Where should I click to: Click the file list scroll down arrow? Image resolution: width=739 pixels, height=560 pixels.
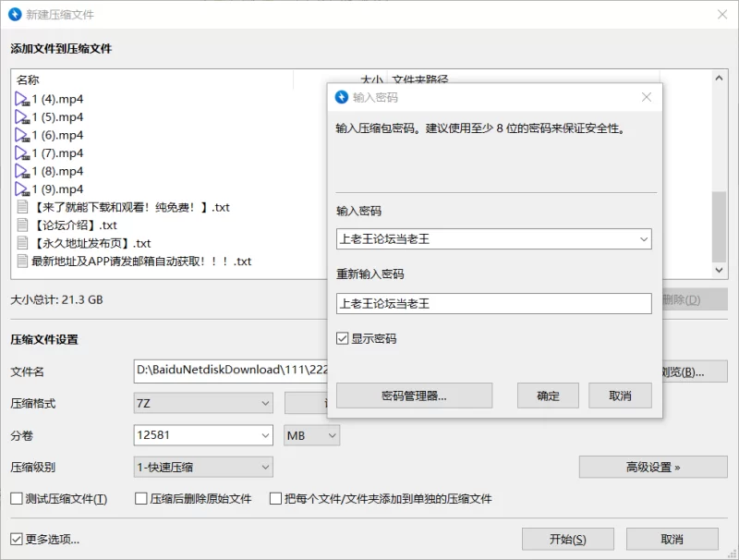tap(719, 270)
